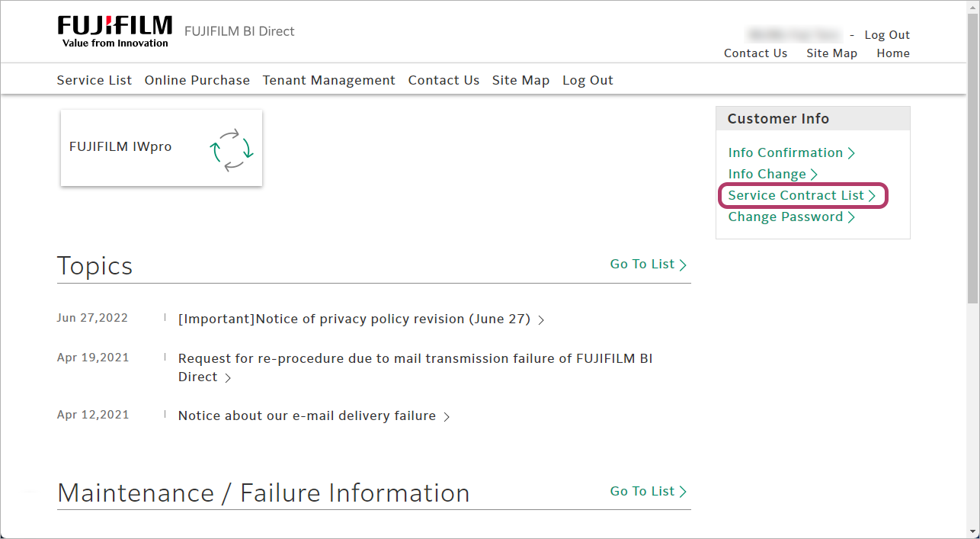Click the FUJIFILM logo in header
The width and height of the screenshot is (980, 539).
point(114,31)
